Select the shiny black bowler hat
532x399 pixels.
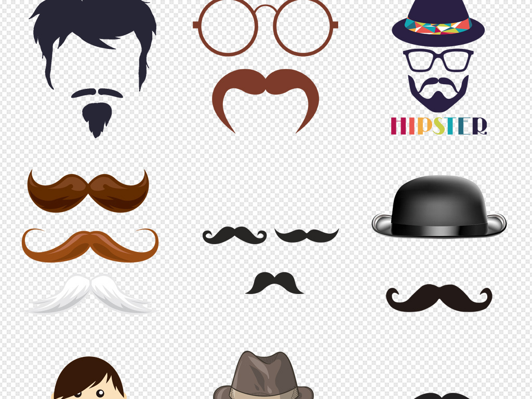(439, 207)
